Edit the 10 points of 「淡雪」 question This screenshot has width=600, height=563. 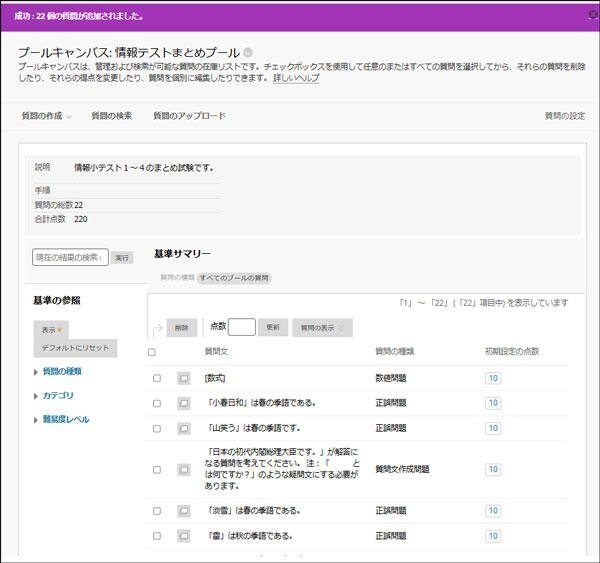(493, 511)
